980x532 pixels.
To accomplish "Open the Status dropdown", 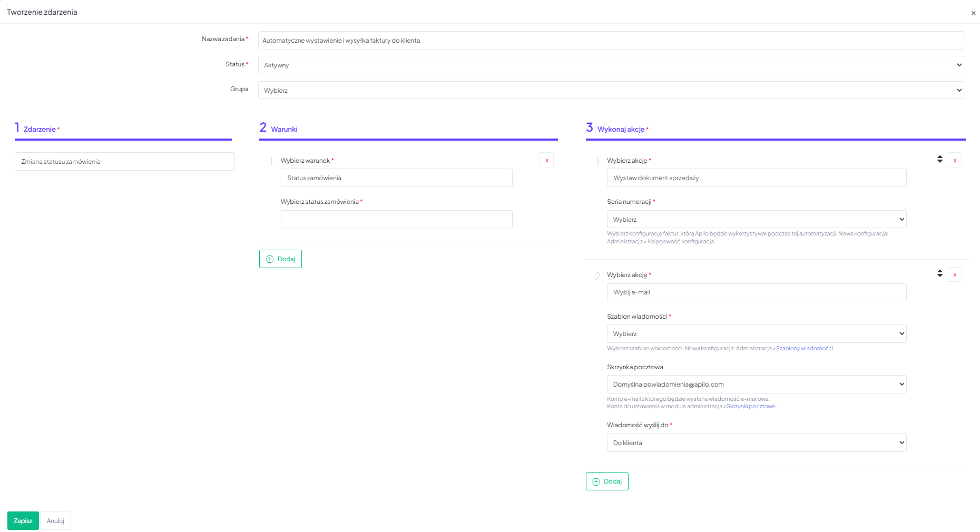I will [611, 65].
